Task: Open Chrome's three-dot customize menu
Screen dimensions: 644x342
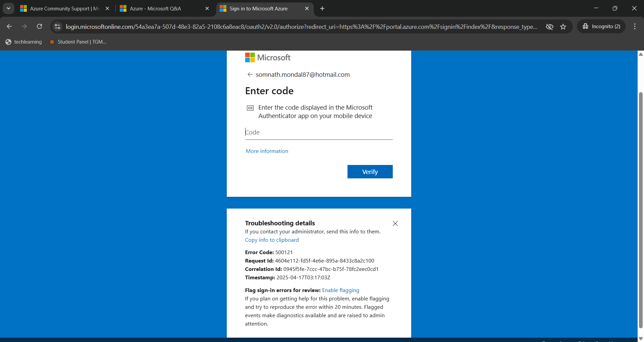Action: pos(634,26)
